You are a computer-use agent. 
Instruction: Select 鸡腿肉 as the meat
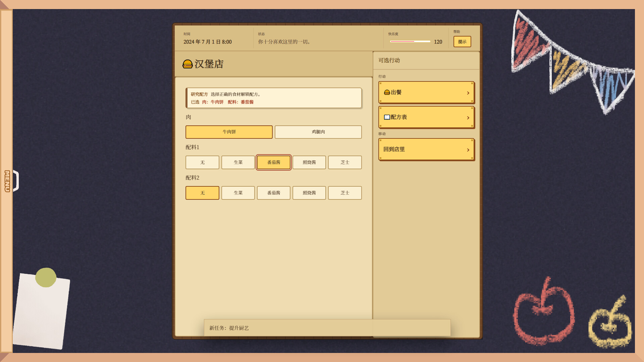(318, 132)
